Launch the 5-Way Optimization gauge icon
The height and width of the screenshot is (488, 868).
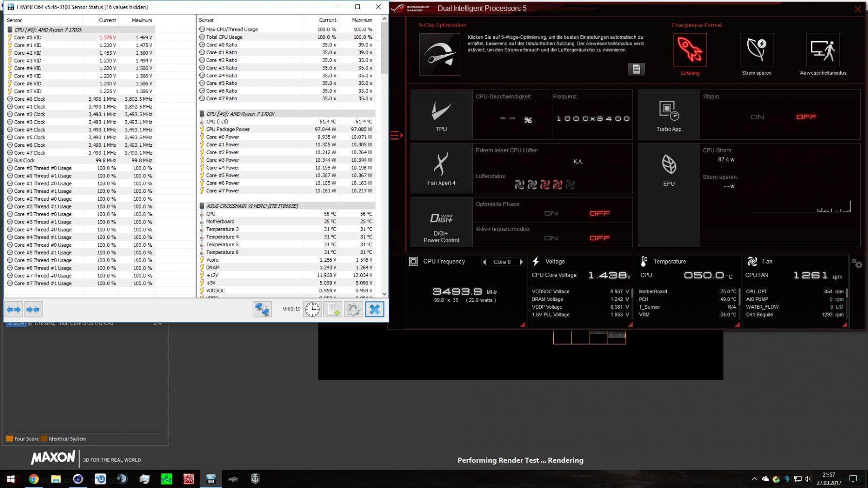tap(440, 54)
